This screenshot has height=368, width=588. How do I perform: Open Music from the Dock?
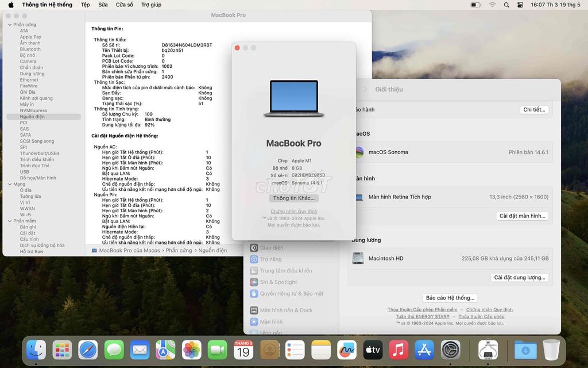(399, 350)
